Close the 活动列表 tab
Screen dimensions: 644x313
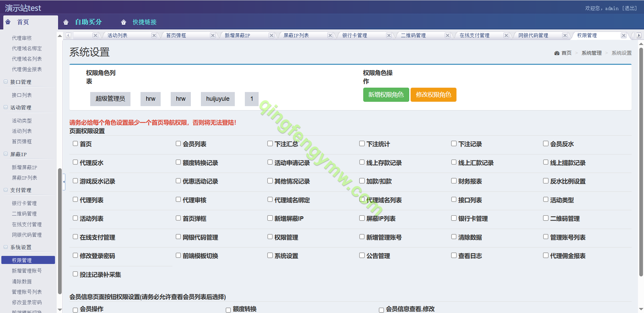coord(154,35)
